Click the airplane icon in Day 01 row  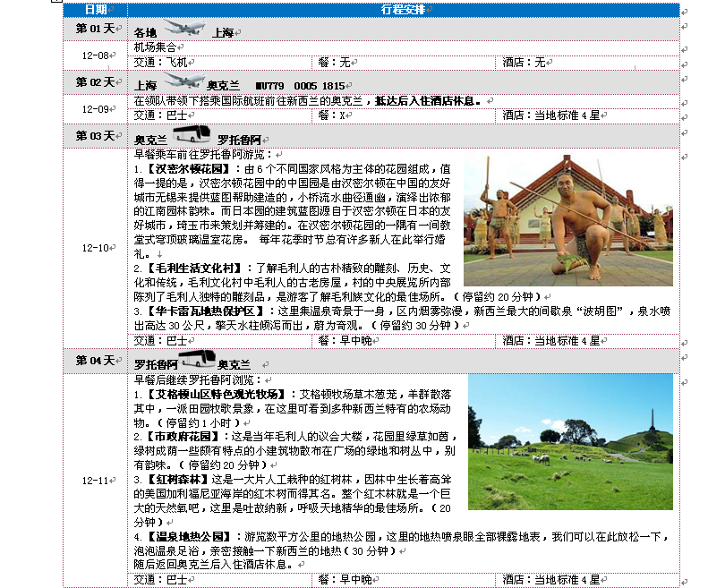coord(185,30)
